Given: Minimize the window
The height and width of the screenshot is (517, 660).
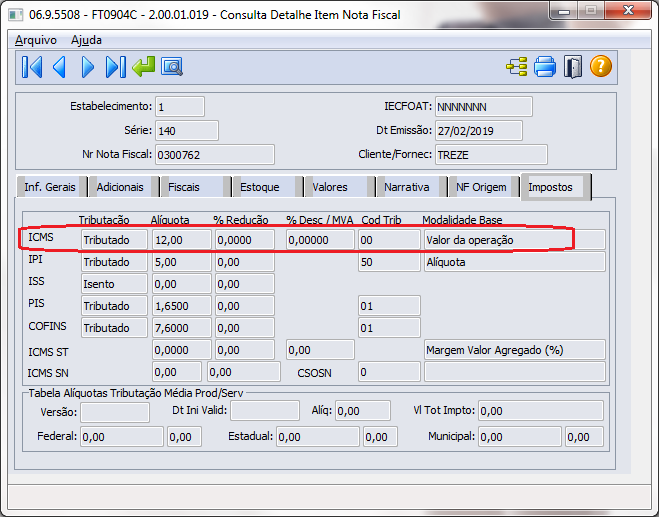Looking at the screenshot, I should (564, 11).
